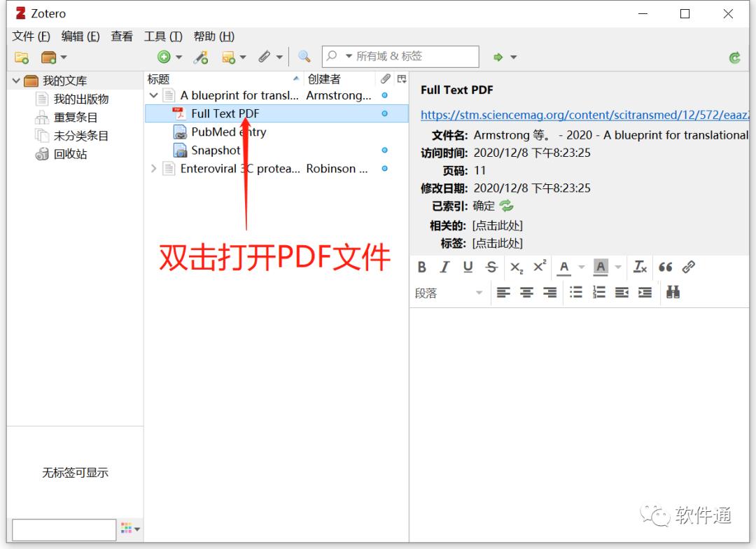The width and height of the screenshot is (756, 549).
Task: Open the 查看 menu
Action: click(x=122, y=36)
